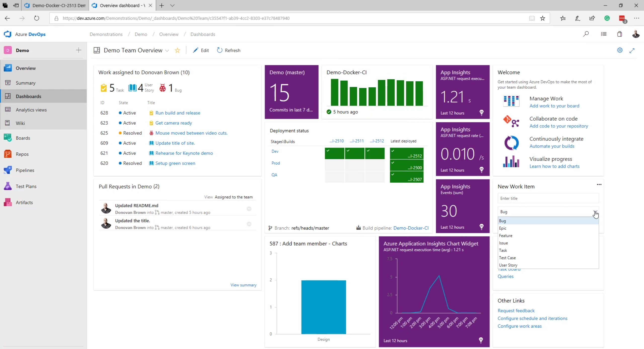Screen dimensions: 644x349
Task: Add page to browser favorites star
Action: coord(543,18)
